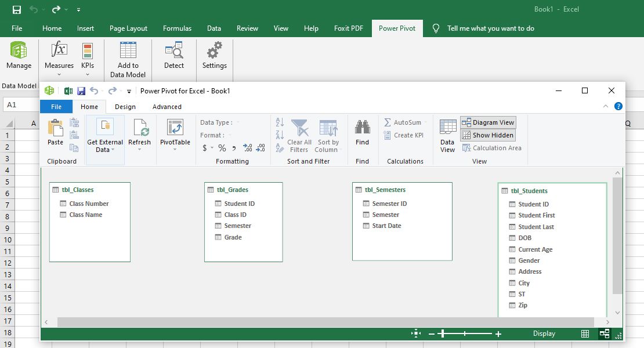Switch to grid view in status bar
This screenshot has height=348, width=644.
click(x=585, y=333)
